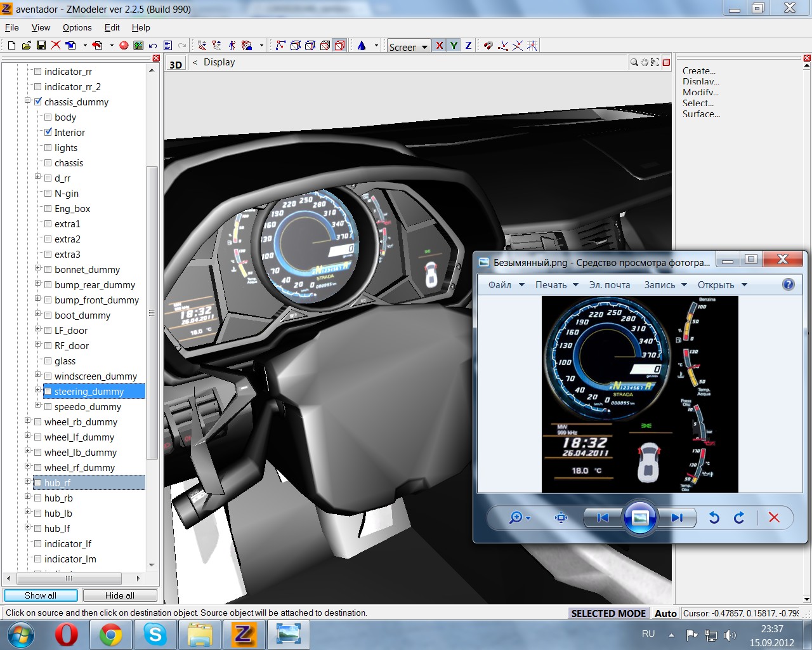Toggle the Y axis constraint
Screen dimensions: 812x650
pyautogui.click(x=454, y=45)
